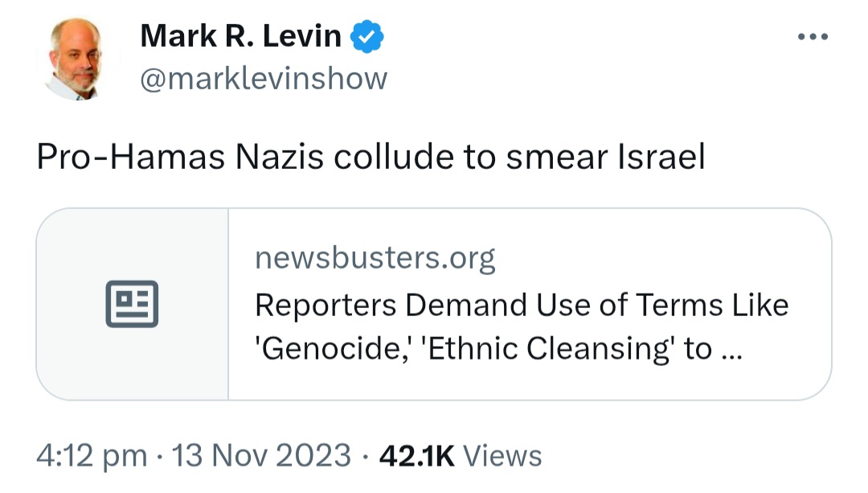Click the word 'Pro-Hamas' in the tweet
Viewport: 868px width, 493px height.
coord(131,157)
